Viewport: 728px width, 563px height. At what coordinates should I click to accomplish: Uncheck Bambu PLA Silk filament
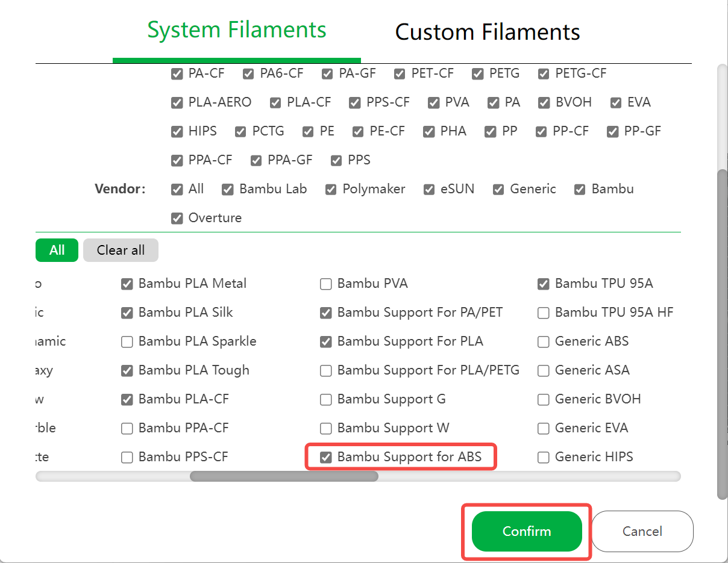click(x=127, y=313)
